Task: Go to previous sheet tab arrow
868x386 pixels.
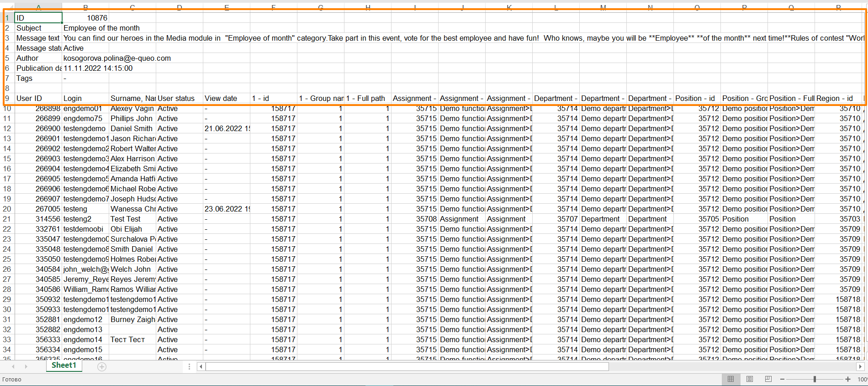Action: pyautogui.click(x=13, y=366)
